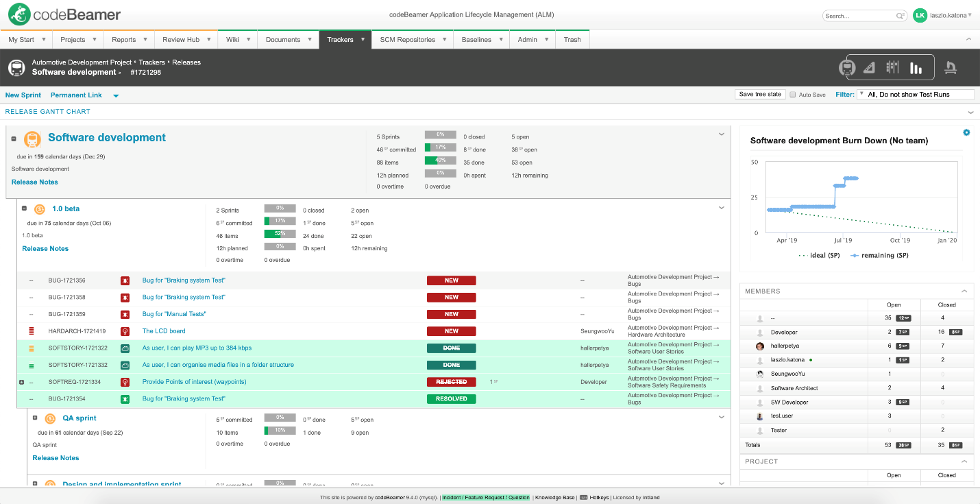The image size is (980, 504).
Task: Click the New Sprint link
Action: point(23,95)
